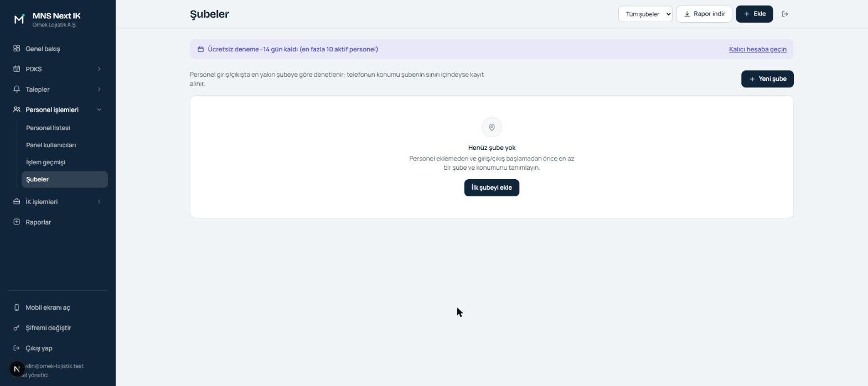
Task: Click the Şifremi değiştir label
Action: [x=48, y=328]
